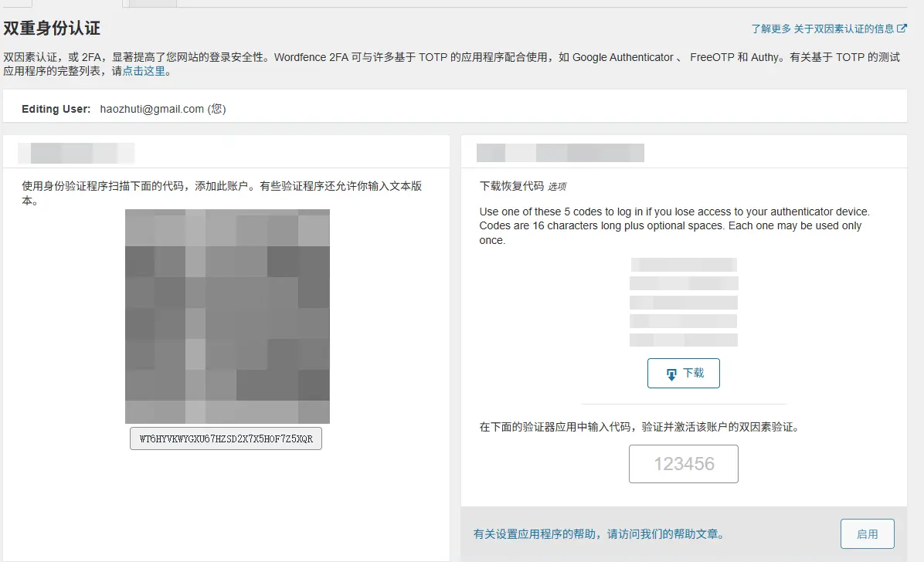The image size is (924, 562).
Task: Click the Editing User: label
Action: pyautogui.click(x=56, y=109)
